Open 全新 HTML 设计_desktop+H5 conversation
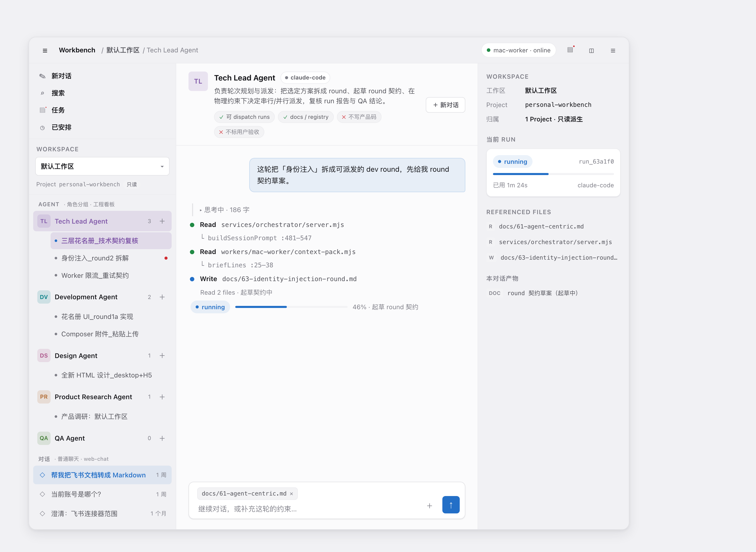 pos(111,375)
